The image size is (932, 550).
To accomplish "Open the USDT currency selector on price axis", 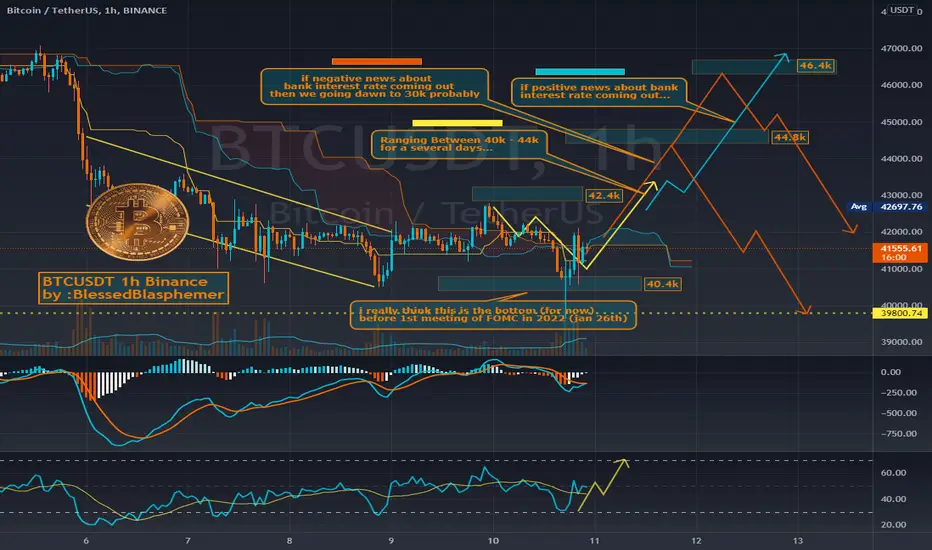I will [901, 10].
